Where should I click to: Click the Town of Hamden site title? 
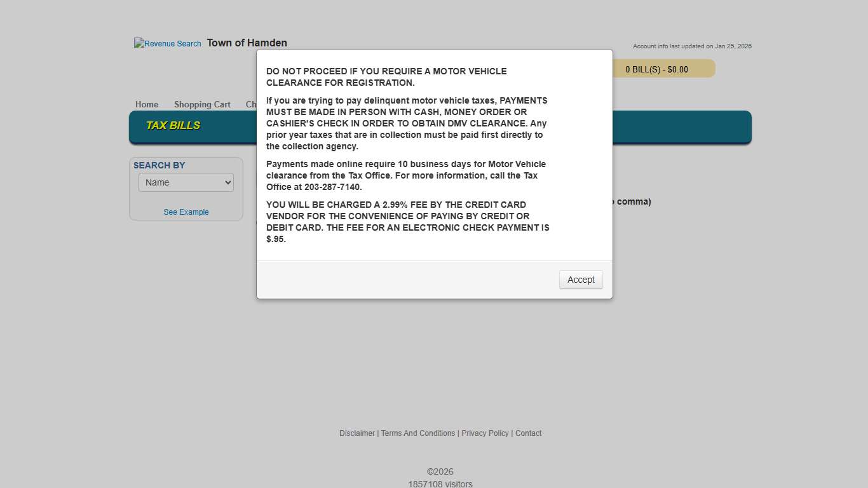[x=247, y=43]
